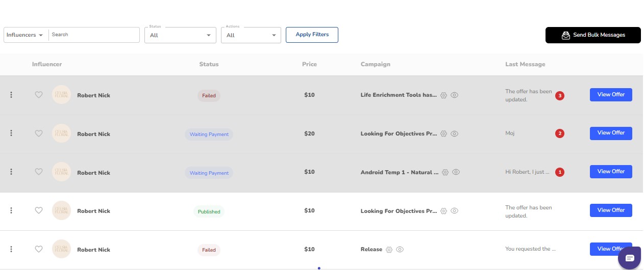Viewport: 644px width, 270px height.
Task: Click the eye icon beside the Release campaign
Action: (400, 250)
